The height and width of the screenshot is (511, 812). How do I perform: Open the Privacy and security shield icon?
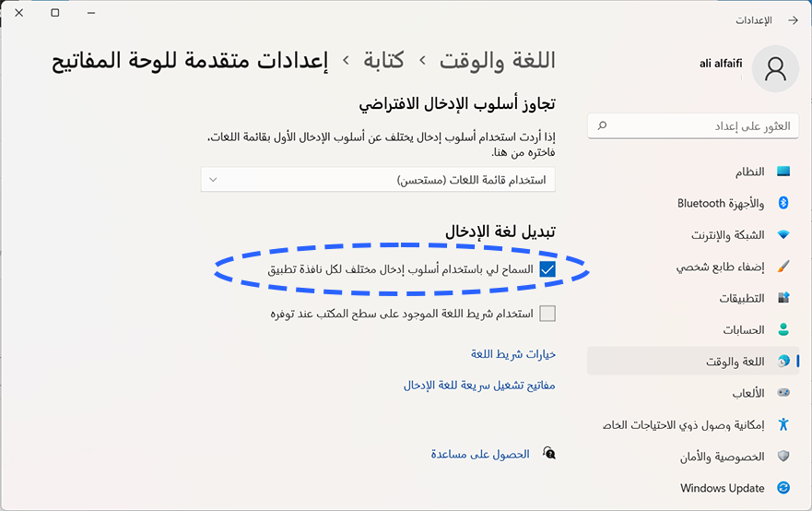[x=783, y=456]
